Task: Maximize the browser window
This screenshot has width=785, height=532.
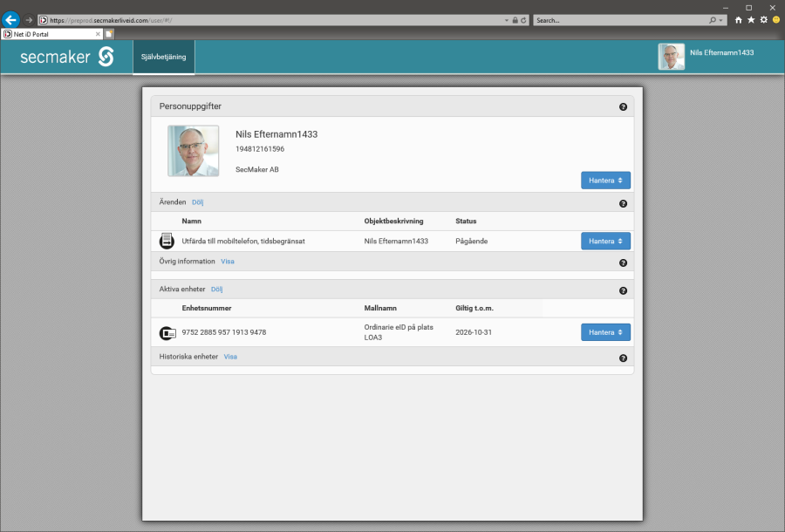Action: click(x=749, y=8)
